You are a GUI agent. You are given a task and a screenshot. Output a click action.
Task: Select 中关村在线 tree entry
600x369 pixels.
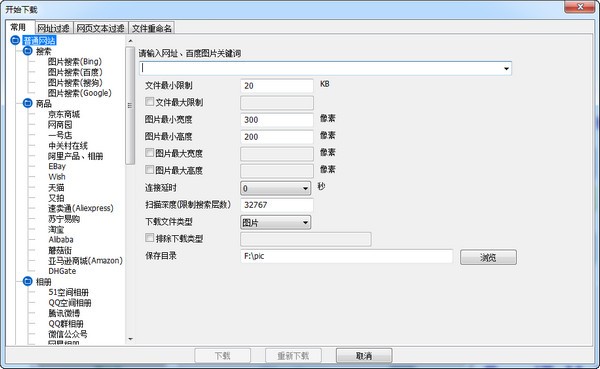68,145
